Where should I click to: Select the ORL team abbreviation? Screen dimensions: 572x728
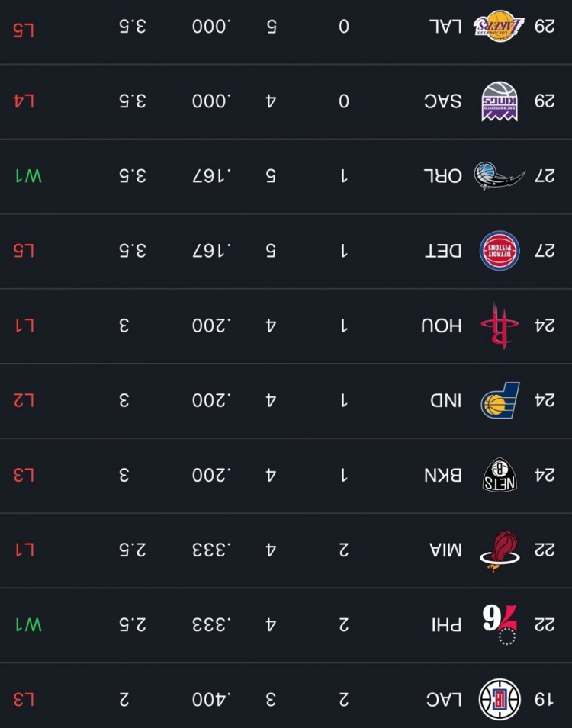[x=443, y=176]
